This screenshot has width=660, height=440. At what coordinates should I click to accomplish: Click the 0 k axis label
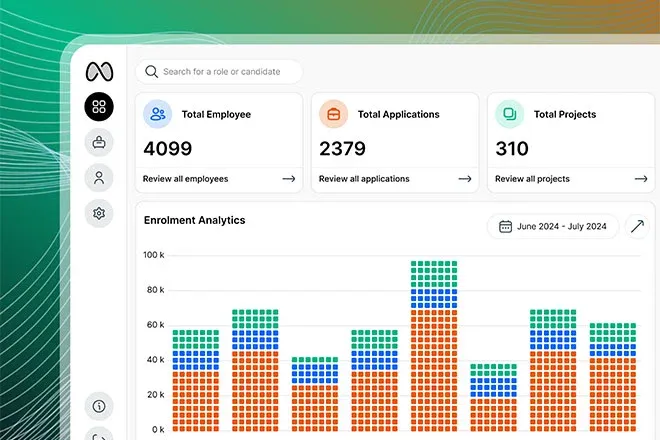[x=158, y=430]
